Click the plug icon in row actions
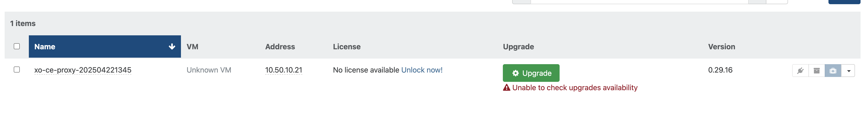Viewport: 868px width, 126px height. [800, 71]
